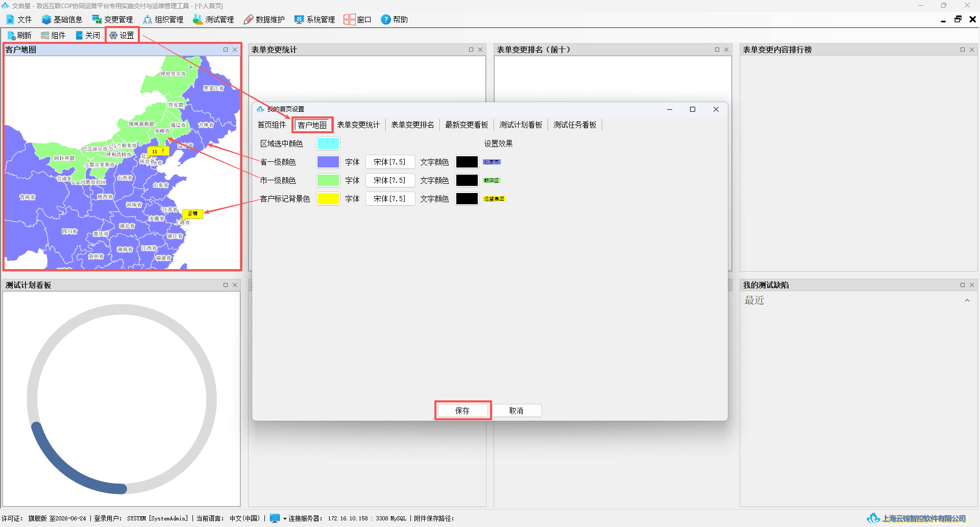
Task: Click the 帮助 help question icon
Action: pyautogui.click(x=386, y=19)
